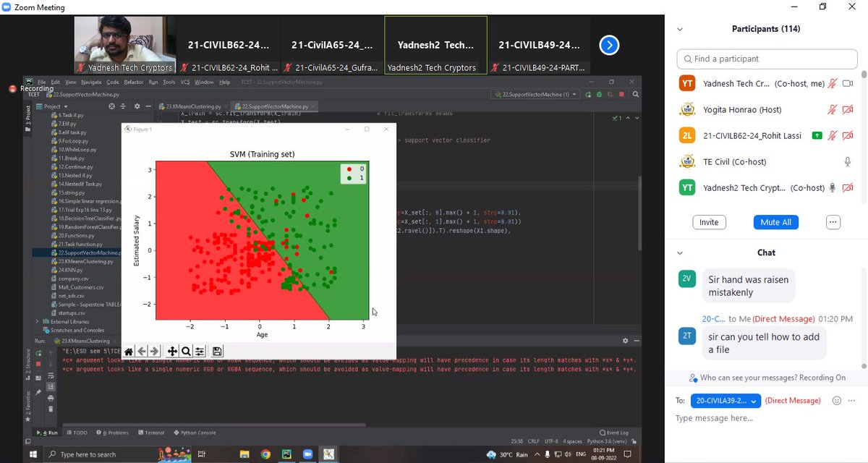This screenshot has width=868, height=463.
Task: Toggle video for Yadnesh Tech Cr... (Co-host, me)
Action: (848, 84)
